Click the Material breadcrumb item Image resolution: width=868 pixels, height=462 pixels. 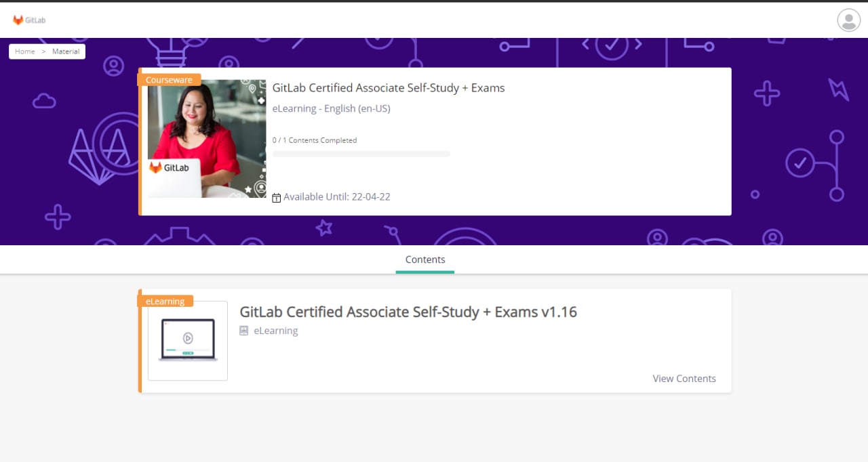pyautogui.click(x=66, y=51)
